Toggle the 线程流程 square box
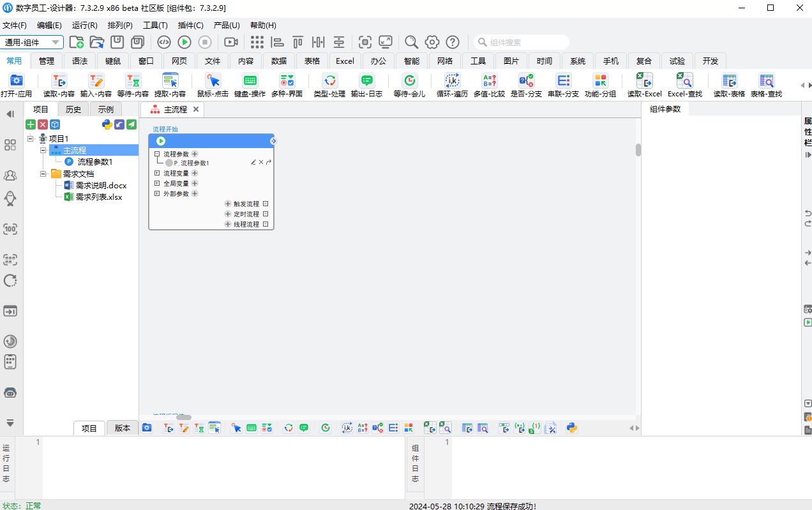The width and height of the screenshot is (812, 510). coord(266,225)
